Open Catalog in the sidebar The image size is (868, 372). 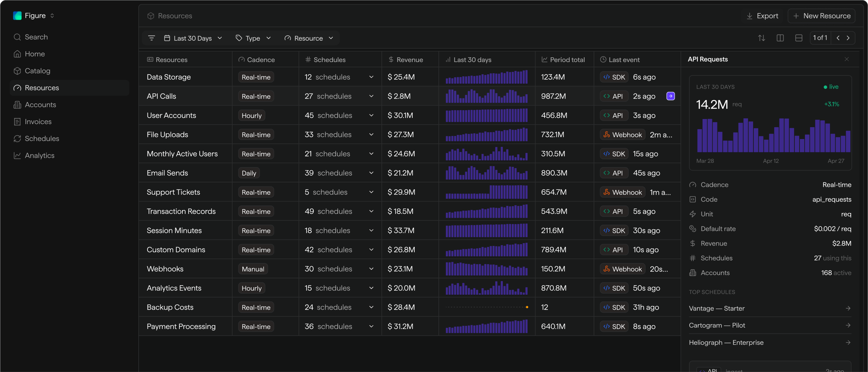click(x=70, y=71)
